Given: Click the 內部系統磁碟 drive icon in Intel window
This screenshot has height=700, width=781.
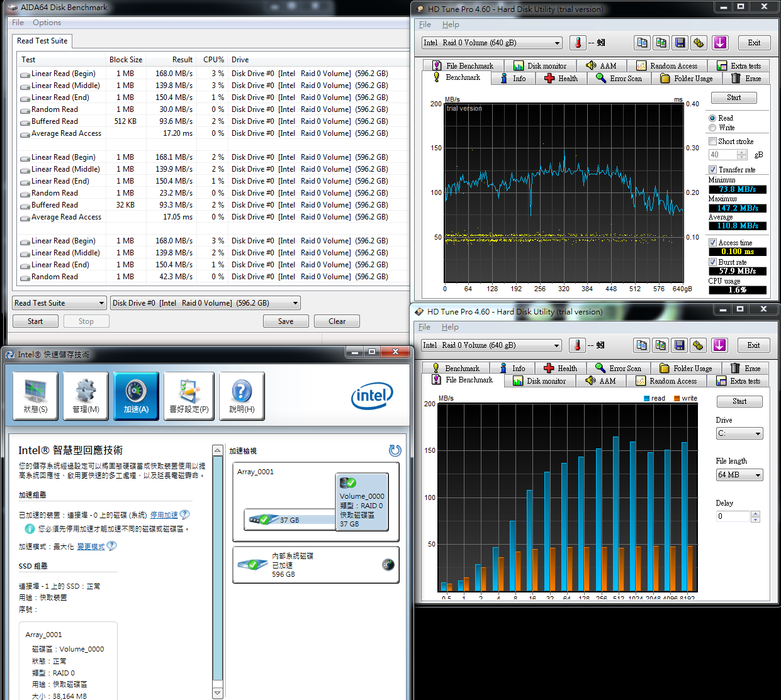Looking at the screenshot, I should tap(253, 564).
